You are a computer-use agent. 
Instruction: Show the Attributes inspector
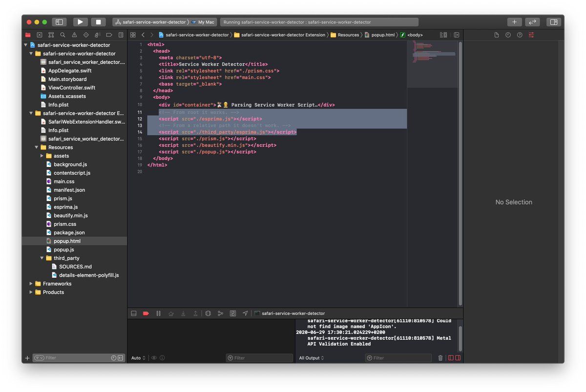[x=531, y=35]
